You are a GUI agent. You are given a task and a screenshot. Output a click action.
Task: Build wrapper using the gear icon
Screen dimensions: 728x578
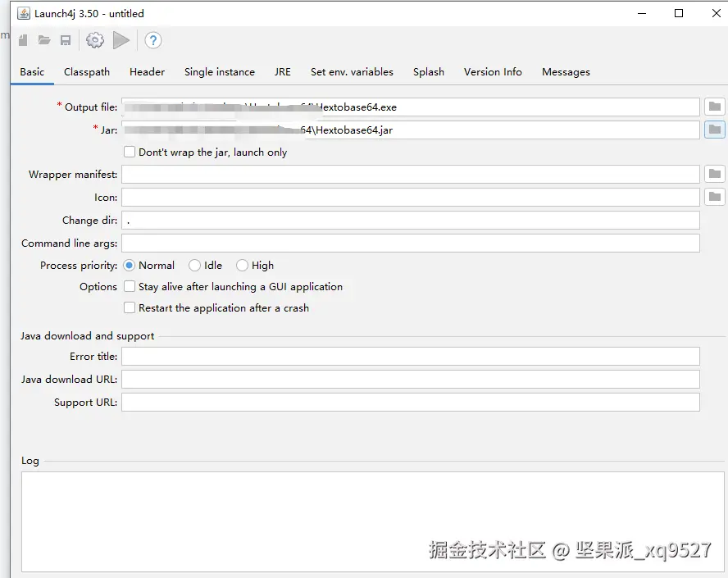coord(95,40)
